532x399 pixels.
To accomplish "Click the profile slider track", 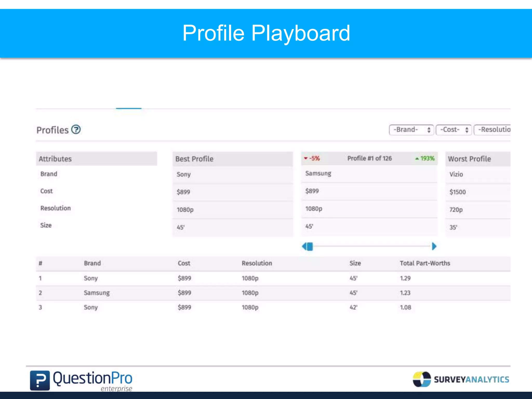I will 372,246.
